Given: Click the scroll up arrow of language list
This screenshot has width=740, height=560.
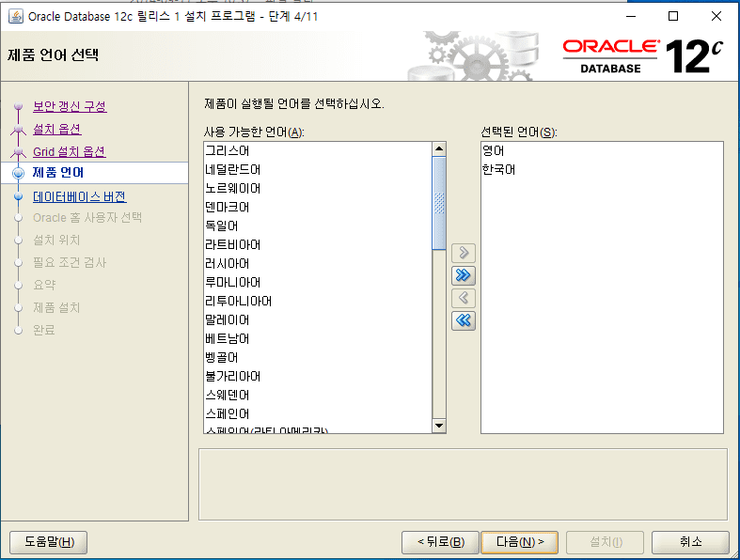Looking at the screenshot, I should click(x=439, y=149).
